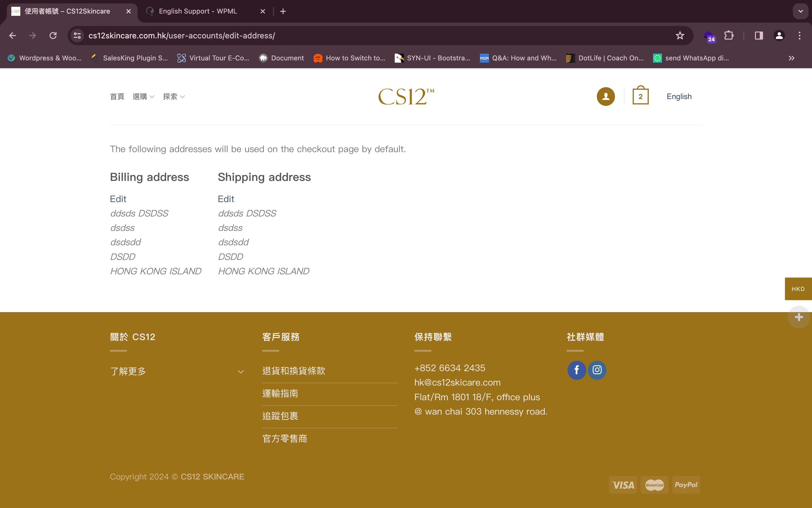Image resolution: width=812 pixels, height=508 pixels.
Task: Click the floating plus button on the right edge
Action: click(799, 317)
